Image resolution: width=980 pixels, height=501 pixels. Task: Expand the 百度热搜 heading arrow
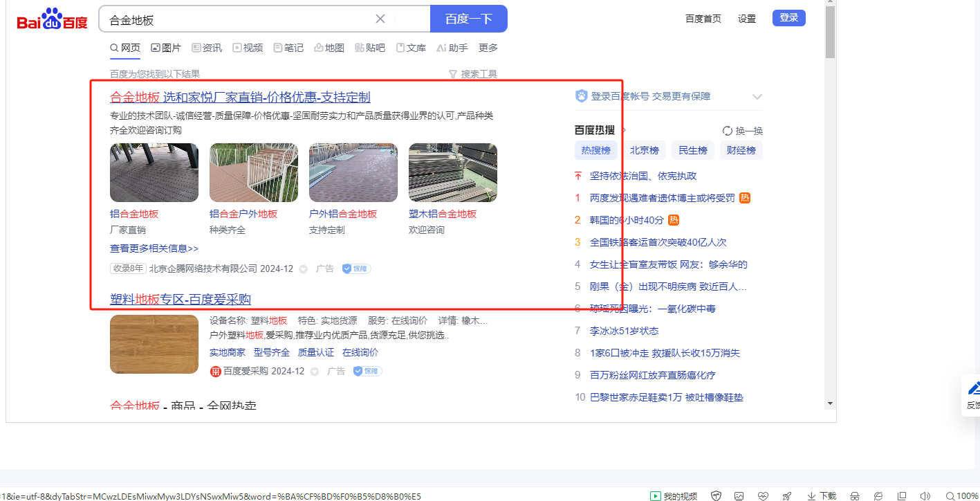click(623, 130)
